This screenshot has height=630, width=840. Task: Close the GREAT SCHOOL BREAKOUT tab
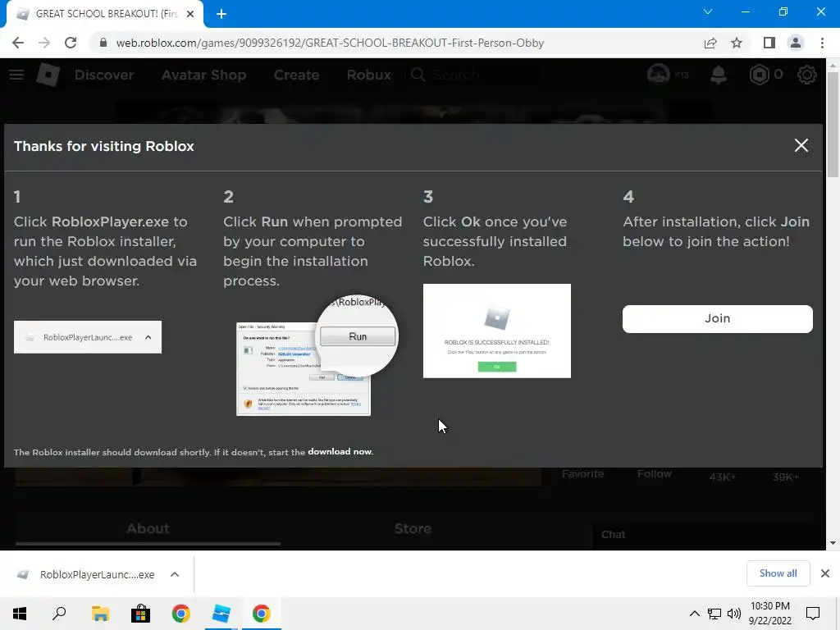pyautogui.click(x=190, y=14)
